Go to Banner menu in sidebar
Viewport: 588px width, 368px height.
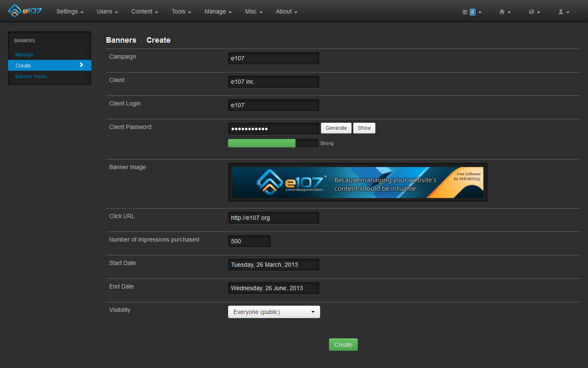coord(31,77)
